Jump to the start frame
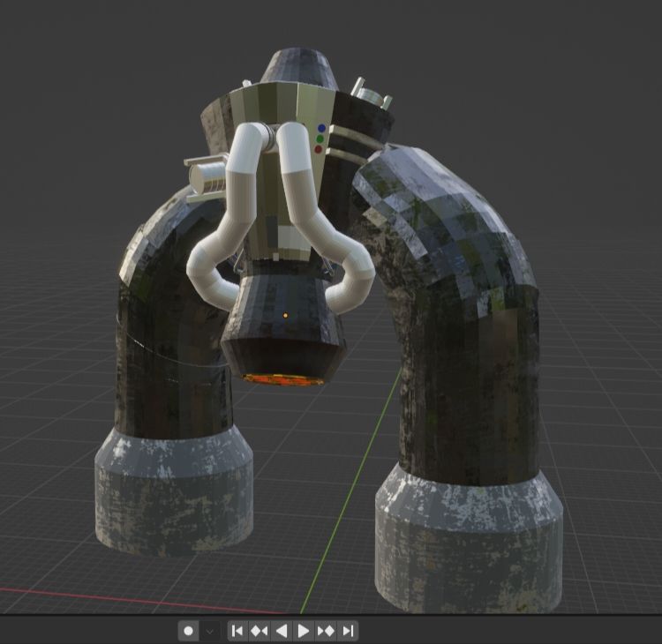The width and height of the screenshot is (662, 644). (x=237, y=631)
